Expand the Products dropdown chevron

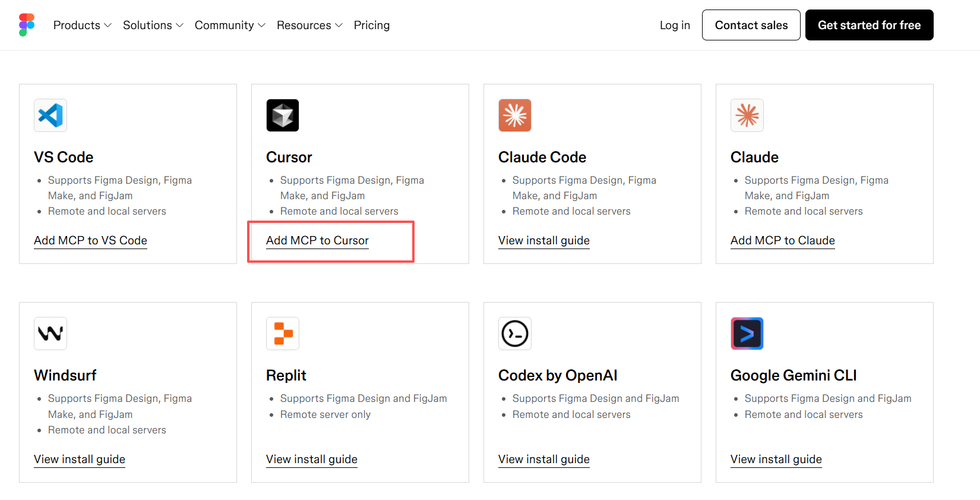(x=108, y=26)
